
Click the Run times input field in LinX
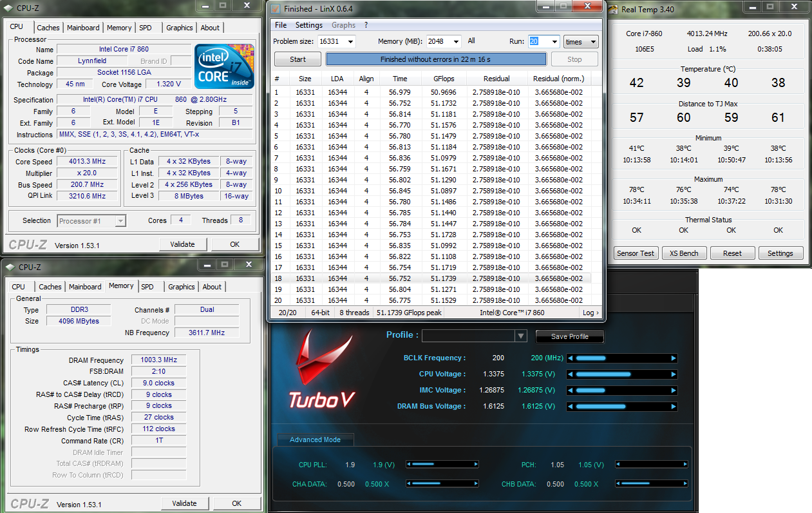(539, 41)
